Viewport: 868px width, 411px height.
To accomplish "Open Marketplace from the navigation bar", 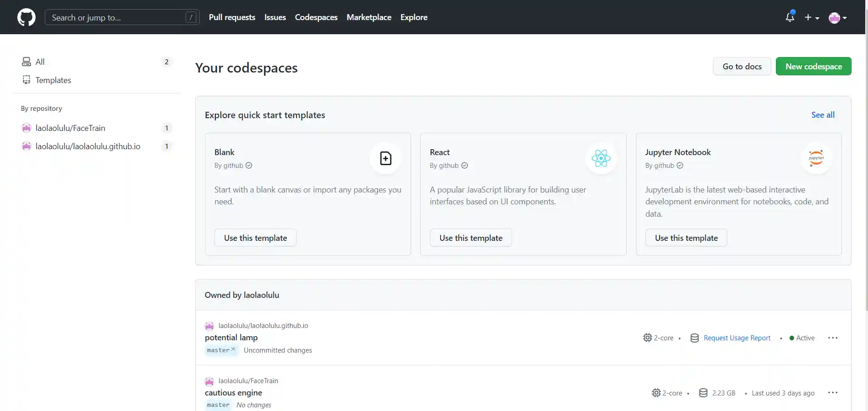I will coord(369,17).
